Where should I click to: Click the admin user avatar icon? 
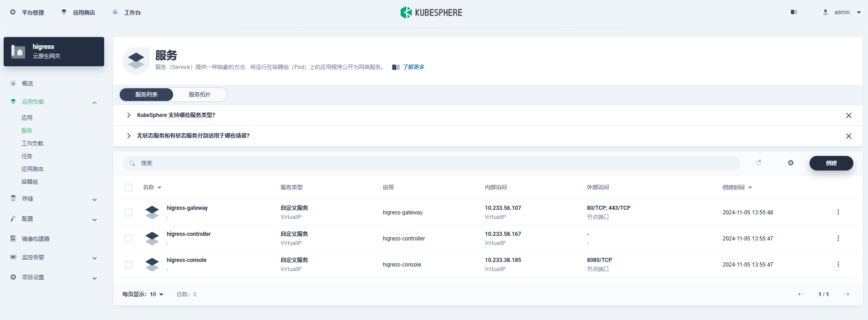click(x=826, y=12)
